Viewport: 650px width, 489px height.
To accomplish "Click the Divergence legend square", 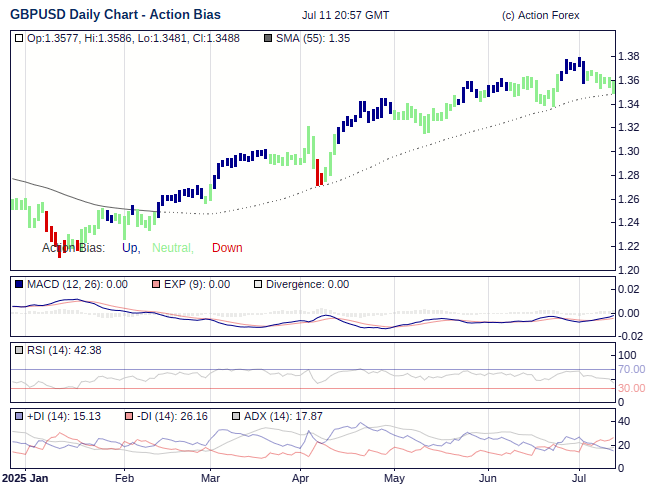I will coord(257,284).
